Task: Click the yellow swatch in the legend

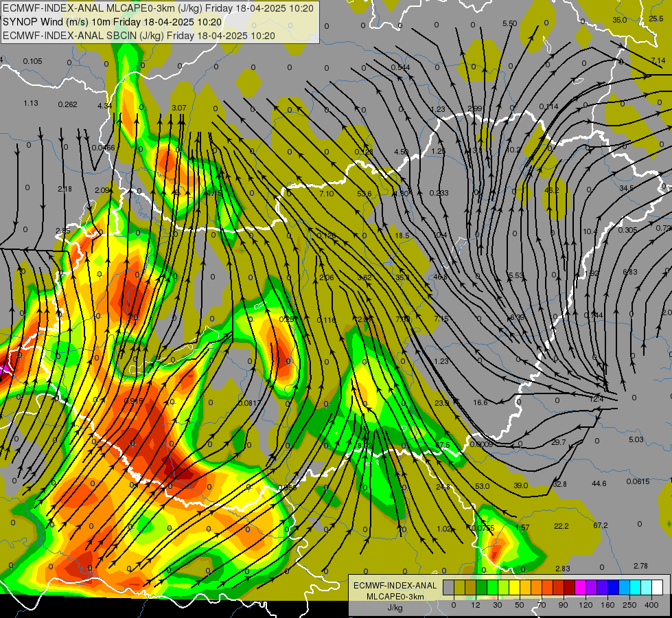Action: click(x=515, y=587)
